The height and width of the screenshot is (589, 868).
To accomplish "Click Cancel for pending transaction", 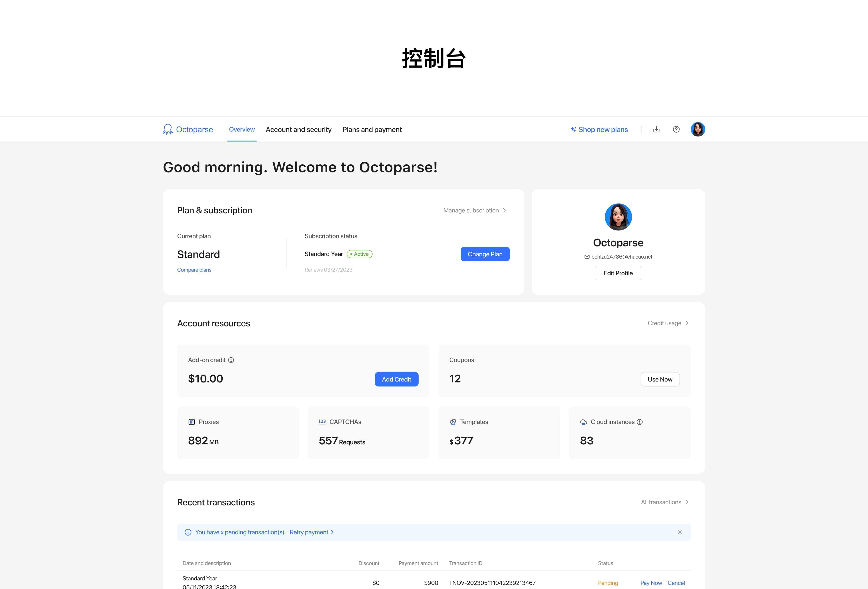I will click(x=676, y=583).
